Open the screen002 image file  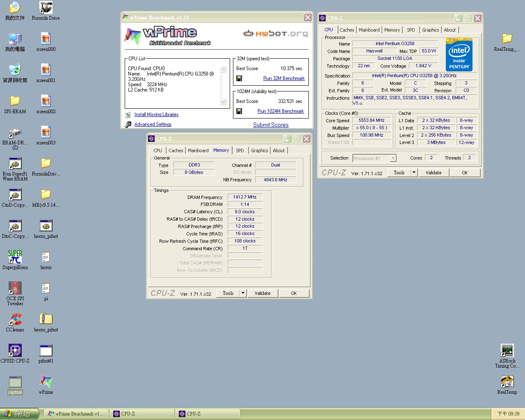pos(46,104)
